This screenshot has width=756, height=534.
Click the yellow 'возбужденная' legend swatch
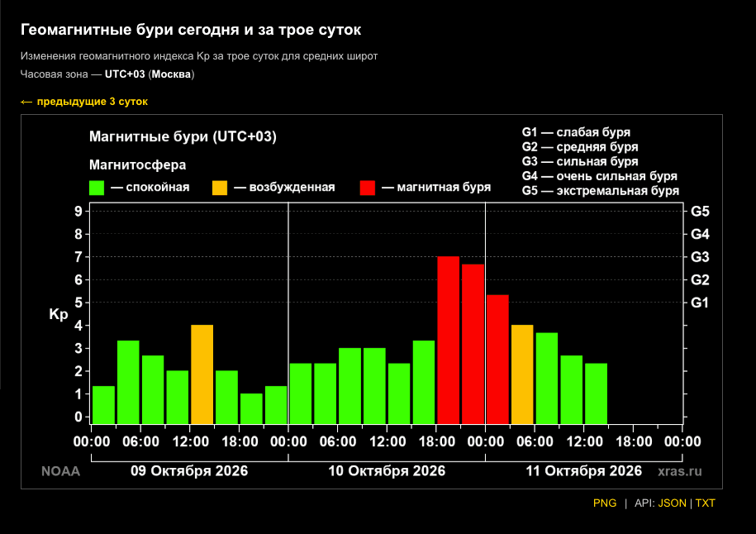click(220, 188)
